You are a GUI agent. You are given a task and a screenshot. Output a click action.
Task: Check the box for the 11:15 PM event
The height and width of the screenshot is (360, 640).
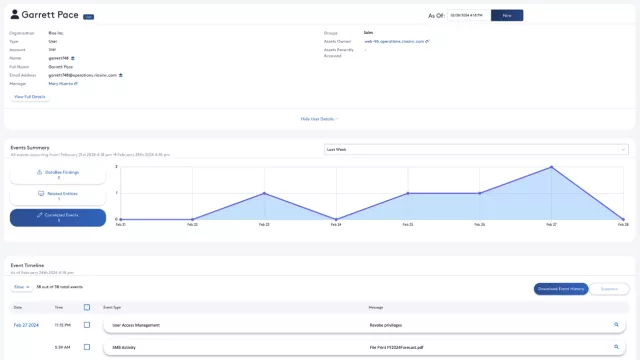point(87,325)
